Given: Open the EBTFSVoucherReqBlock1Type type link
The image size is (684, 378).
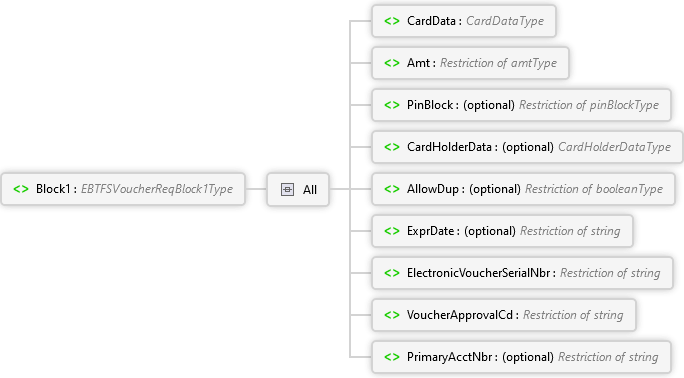Looking at the screenshot, I should (x=157, y=189).
